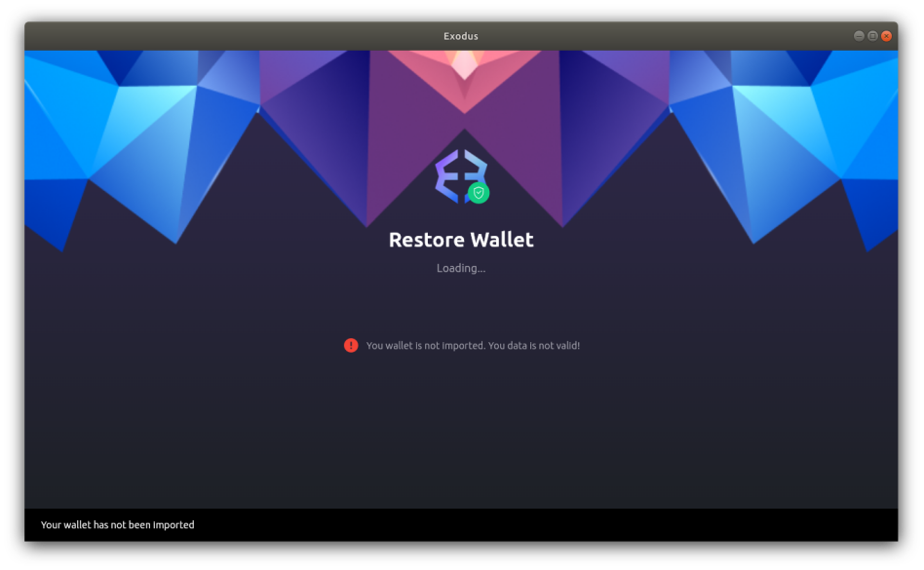
Task: Click the Exodus window title
Action: pos(461,36)
